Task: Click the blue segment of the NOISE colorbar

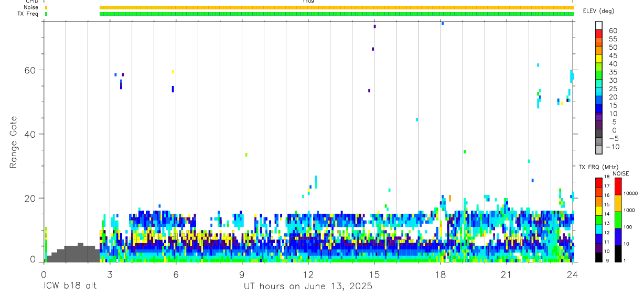Action: [618, 236]
